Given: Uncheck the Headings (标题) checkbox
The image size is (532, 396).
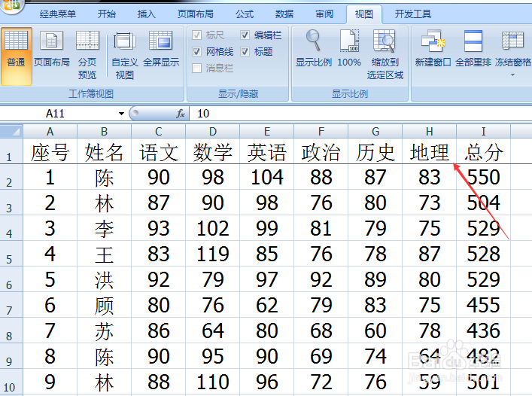Looking at the screenshot, I should pos(245,52).
